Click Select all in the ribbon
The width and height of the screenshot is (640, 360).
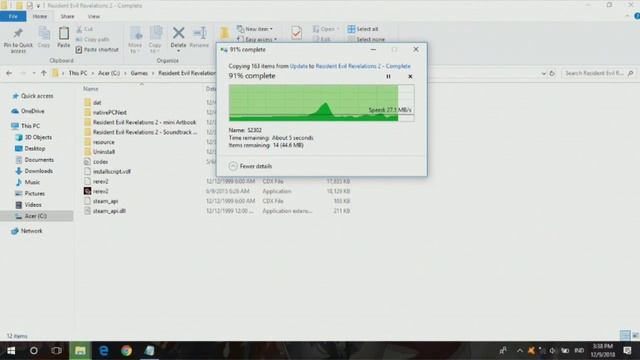[363, 29]
